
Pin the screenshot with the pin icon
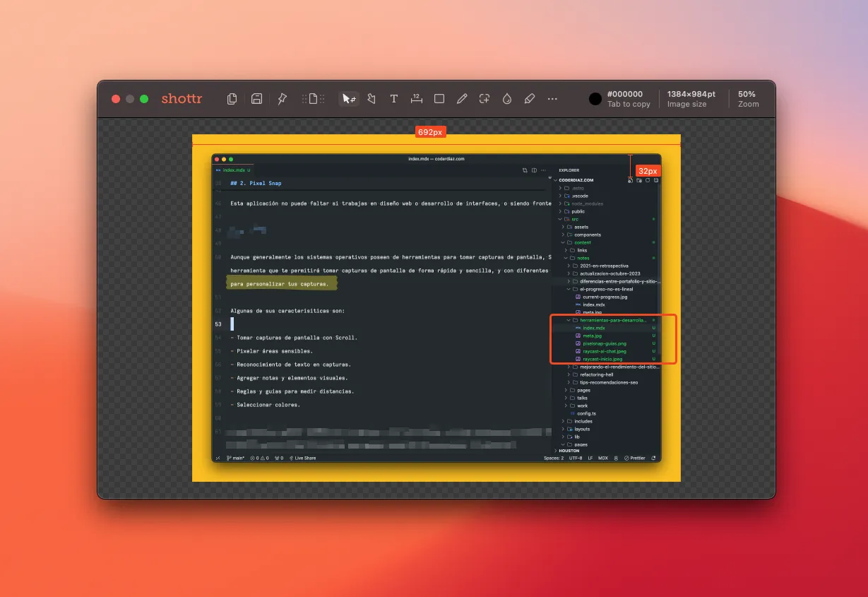coord(283,99)
